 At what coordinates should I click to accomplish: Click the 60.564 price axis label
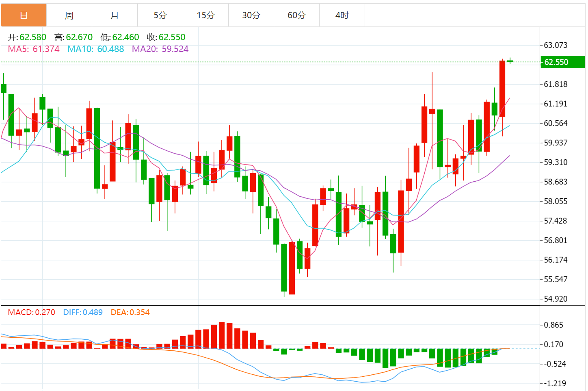[x=556, y=123]
